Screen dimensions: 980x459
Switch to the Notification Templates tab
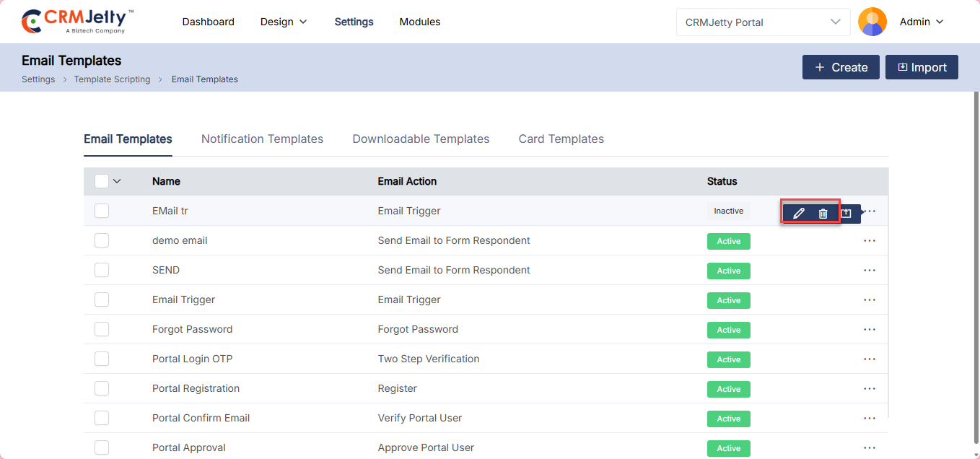click(262, 139)
